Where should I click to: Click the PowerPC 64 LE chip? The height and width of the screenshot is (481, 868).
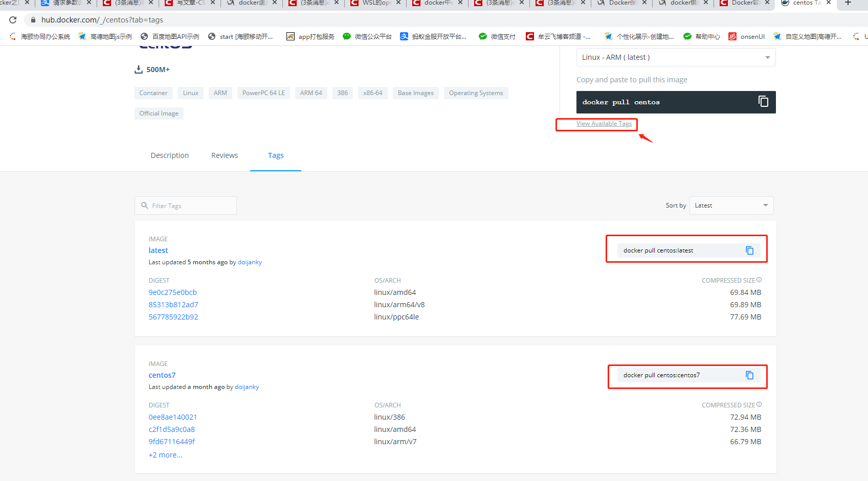[263, 93]
